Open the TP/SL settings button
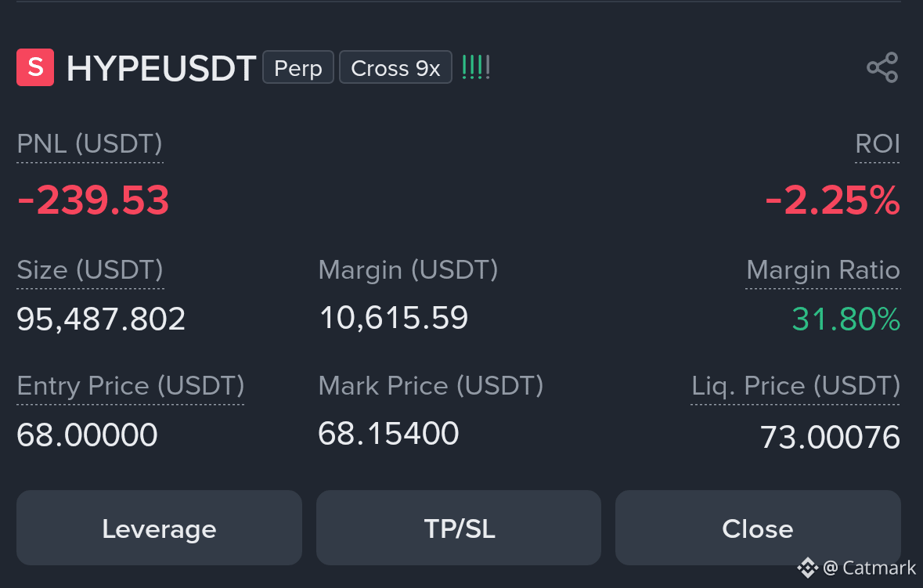 point(459,528)
